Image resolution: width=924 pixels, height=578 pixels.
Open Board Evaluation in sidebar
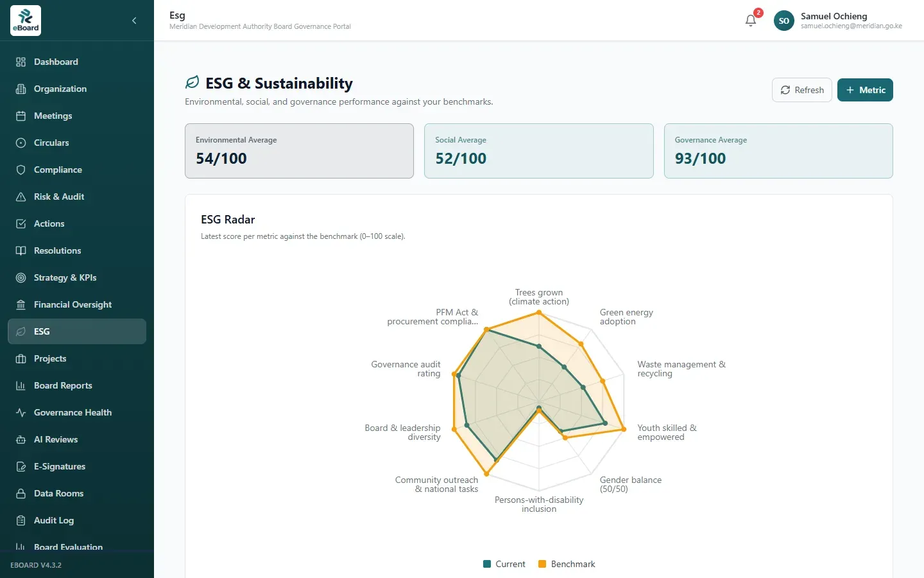(77, 546)
